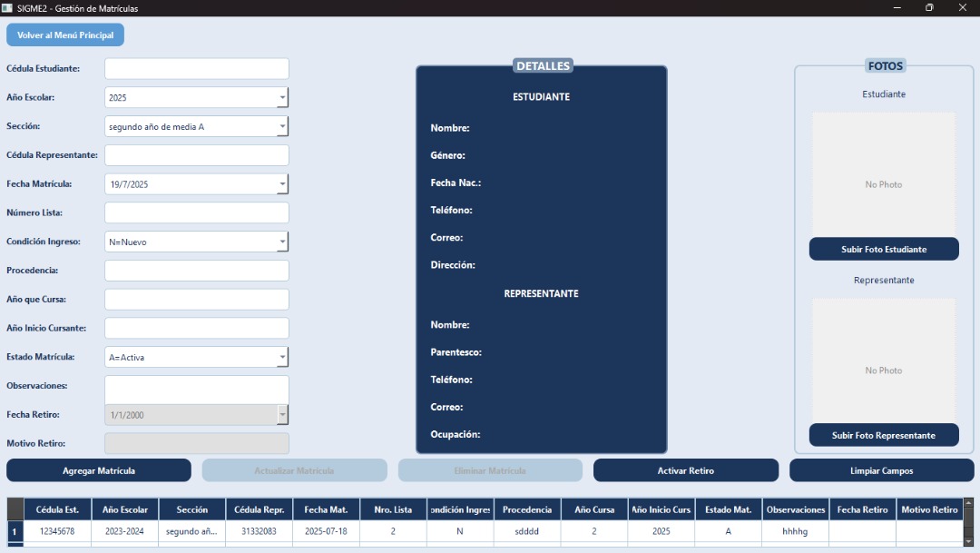Click Volver al Menú Principal button
This screenshot has width=980, height=553.
tap(65, 35)
